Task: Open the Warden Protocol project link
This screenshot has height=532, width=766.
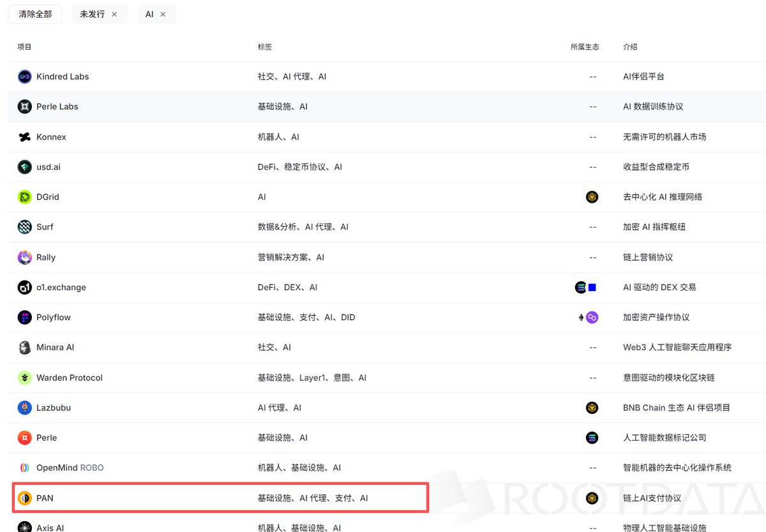Action: [x=70, y=378]
